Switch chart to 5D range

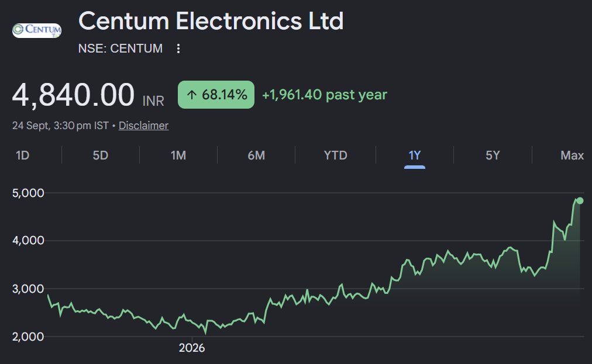101,155
